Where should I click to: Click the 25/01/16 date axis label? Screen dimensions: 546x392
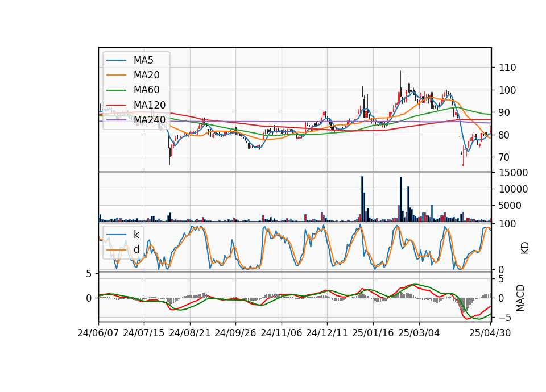tap(373, 333)
